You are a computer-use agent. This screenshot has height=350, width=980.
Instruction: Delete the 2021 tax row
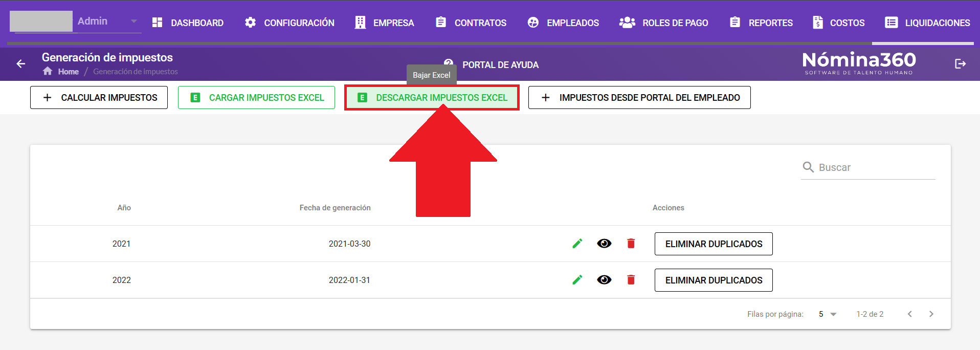coord(631,244)
